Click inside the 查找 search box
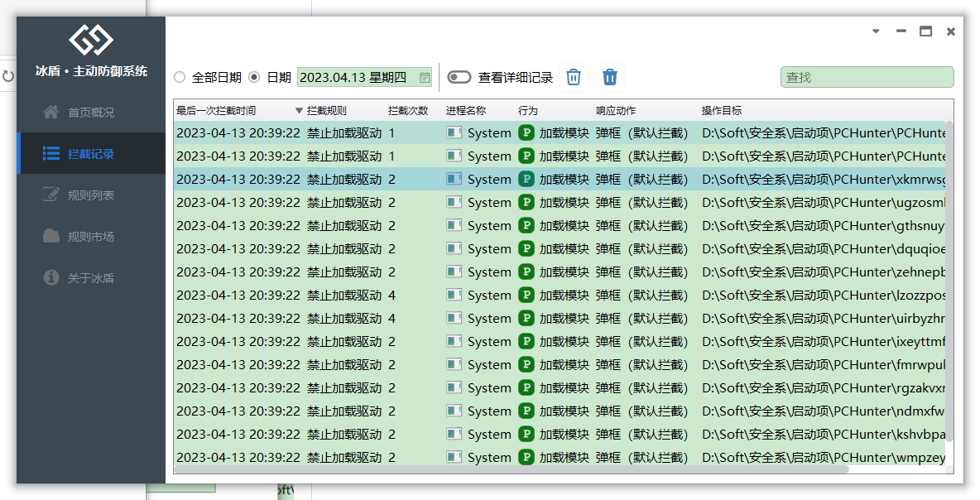The width and height of the screenshot is (980, 500). (866, 76)
